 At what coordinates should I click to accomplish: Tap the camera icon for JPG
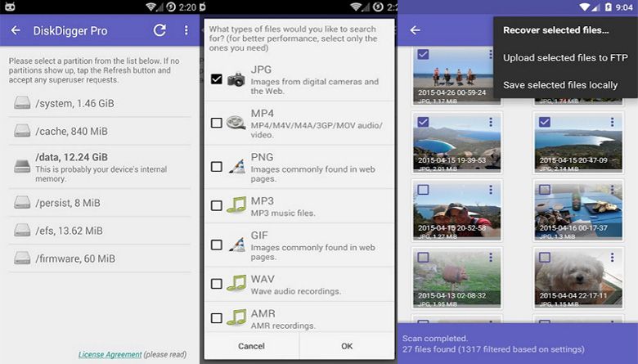236,79
